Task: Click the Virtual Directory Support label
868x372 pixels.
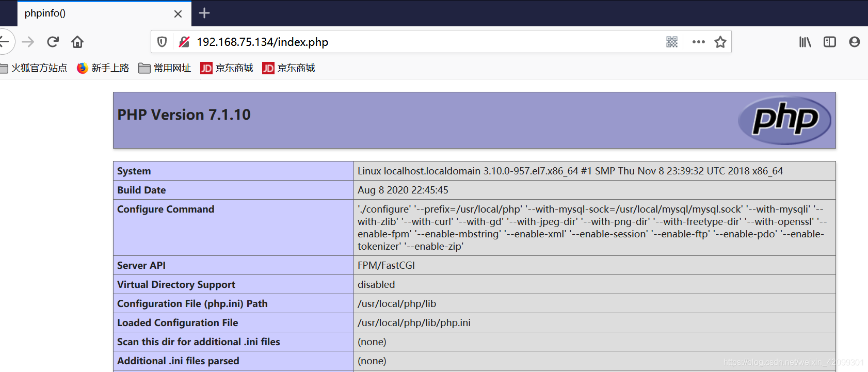Action: [x=176, y=284]
